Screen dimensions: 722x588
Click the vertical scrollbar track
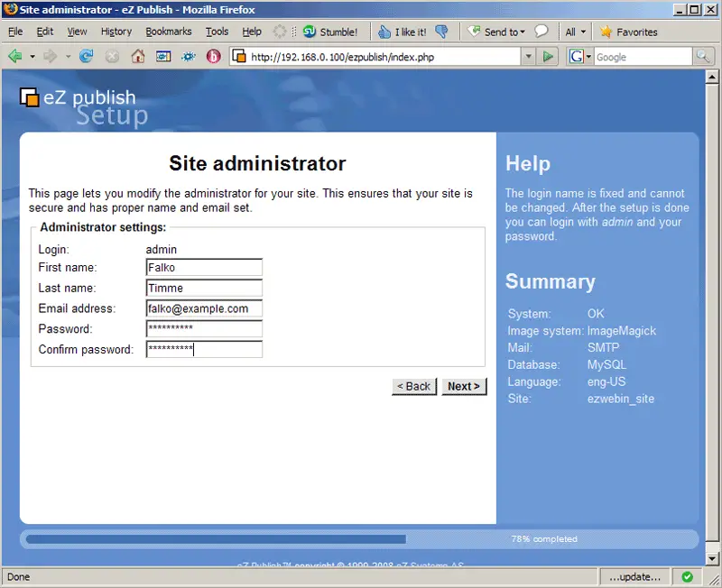coord(712,317)
